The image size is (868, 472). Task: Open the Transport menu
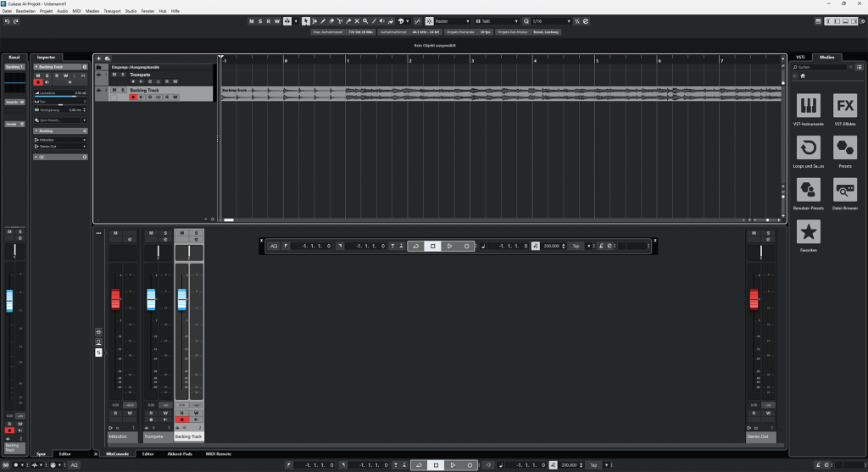(x=112, y=11)
